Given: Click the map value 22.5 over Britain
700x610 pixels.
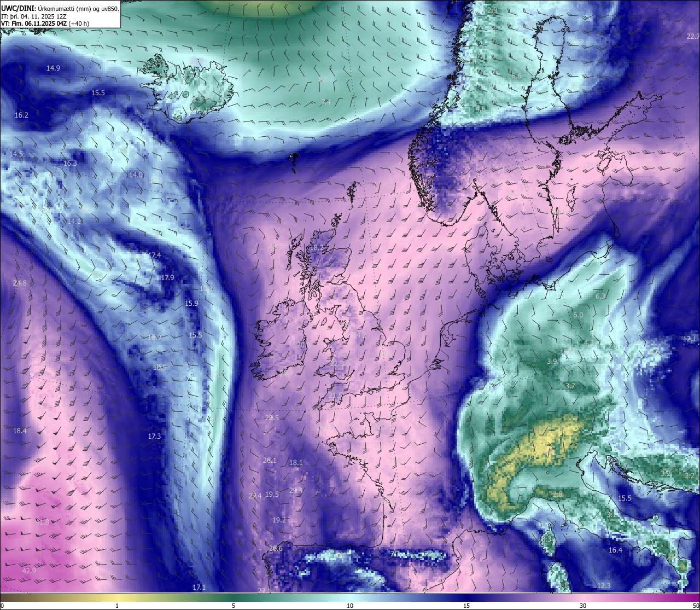Looking at the screenshot, I should coord(337,363).
